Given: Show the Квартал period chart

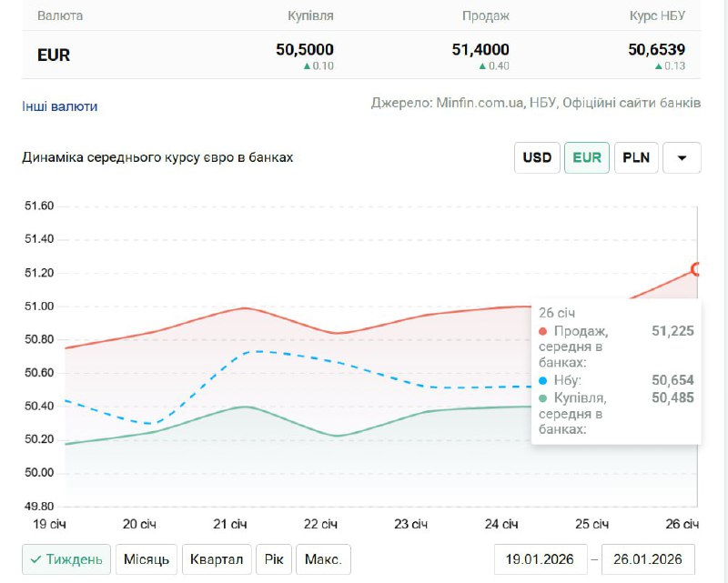Looking at the screenshot, I should point(217,559).
